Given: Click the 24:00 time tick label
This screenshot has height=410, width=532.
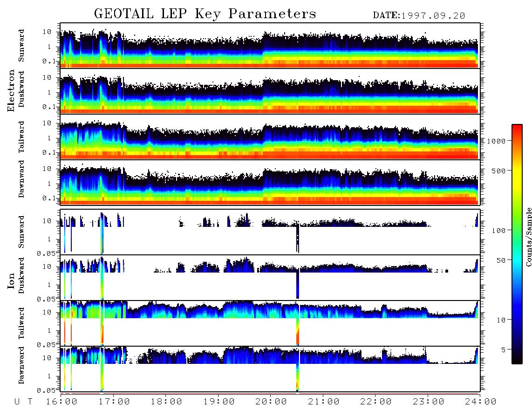Looking at the screenshot, I should click(481, 402).
